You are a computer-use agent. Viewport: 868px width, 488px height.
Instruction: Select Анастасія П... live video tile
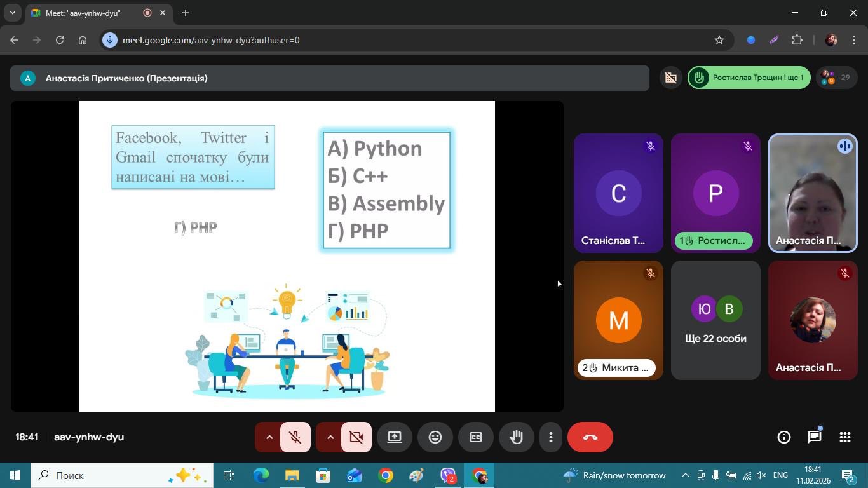click(813, 193)
